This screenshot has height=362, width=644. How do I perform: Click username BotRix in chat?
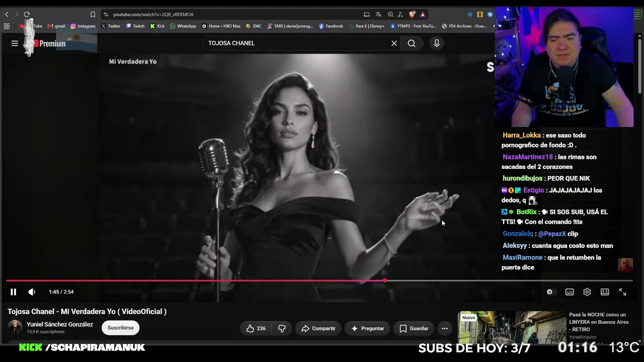click(x=527, y=212)
